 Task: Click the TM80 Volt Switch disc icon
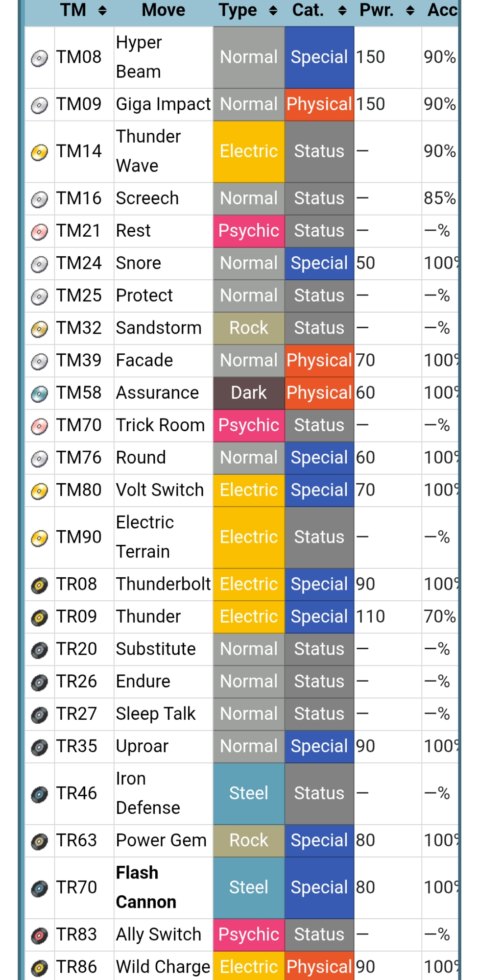tap(40, 491)
